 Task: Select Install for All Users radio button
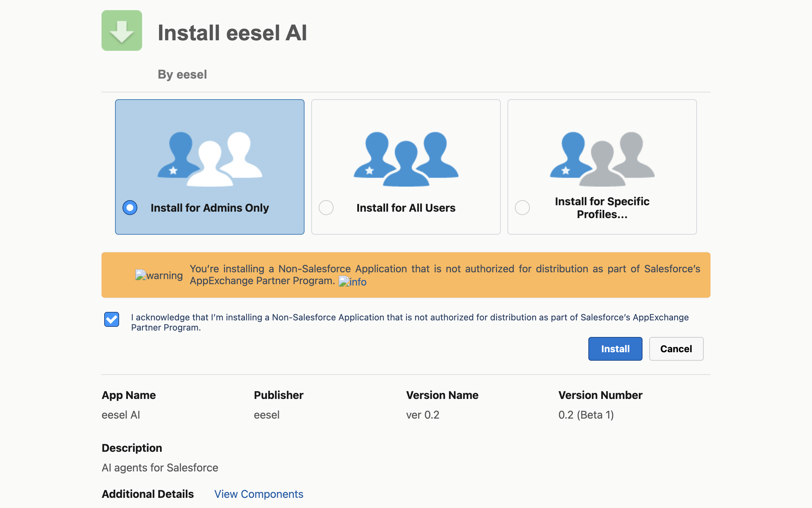click(326, 208)
